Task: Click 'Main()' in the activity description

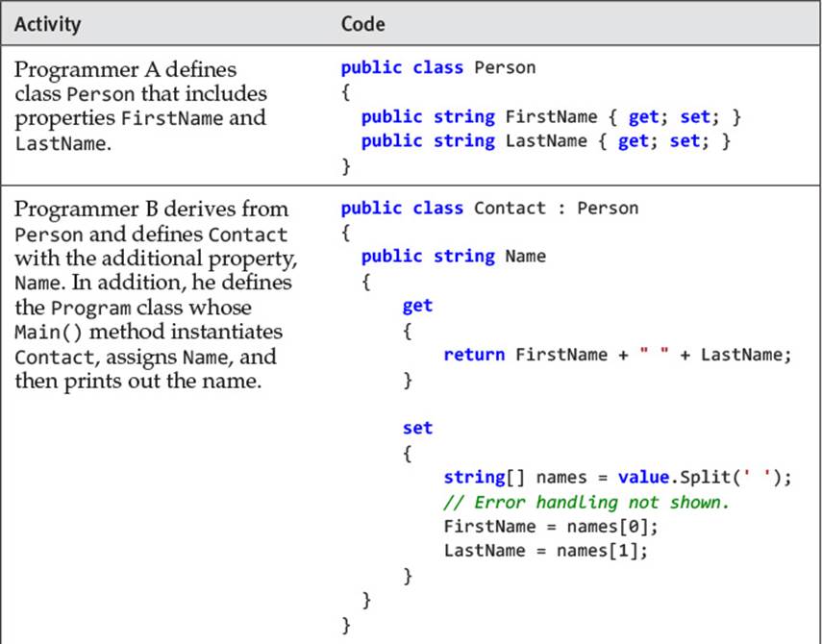Action: coord(48,333)
